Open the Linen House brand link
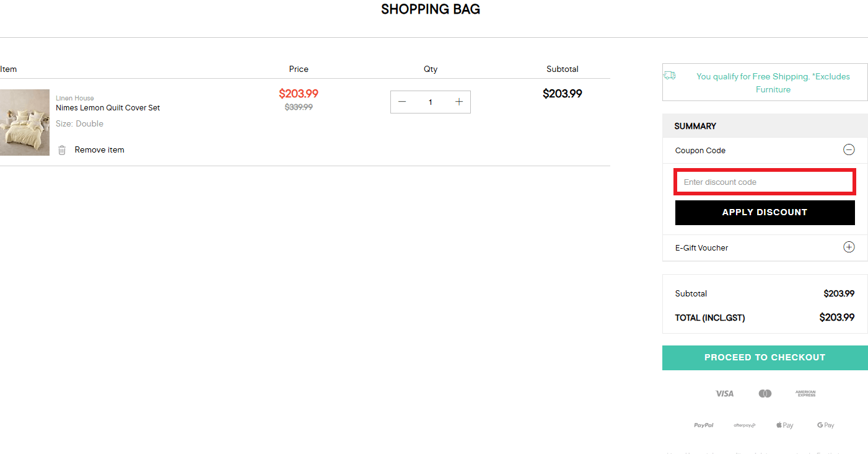Viewport: 868px width, 454px height. click(x=74, y=97)
